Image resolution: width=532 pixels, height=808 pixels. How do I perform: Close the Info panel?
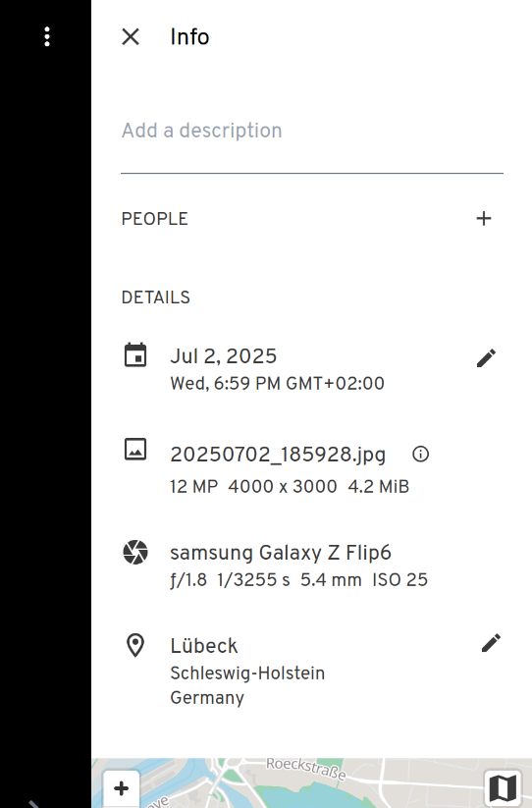click(x=131, y=36)
